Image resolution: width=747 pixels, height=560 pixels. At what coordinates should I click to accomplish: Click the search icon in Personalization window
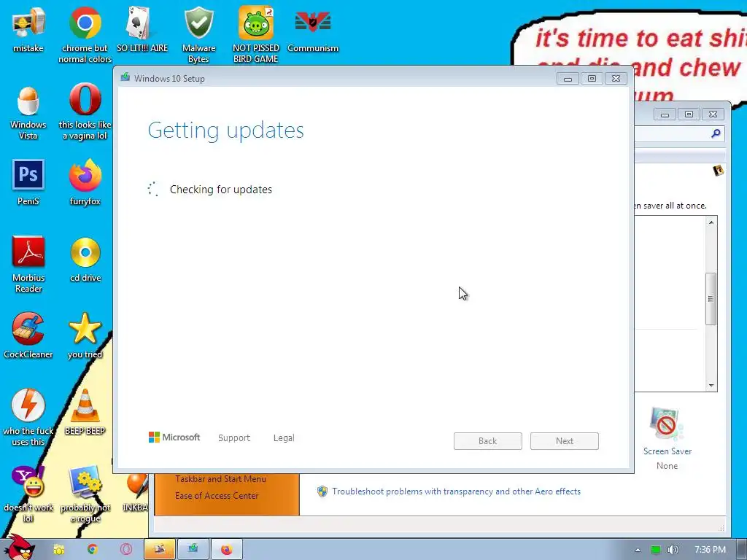click(x=716, y=134)
